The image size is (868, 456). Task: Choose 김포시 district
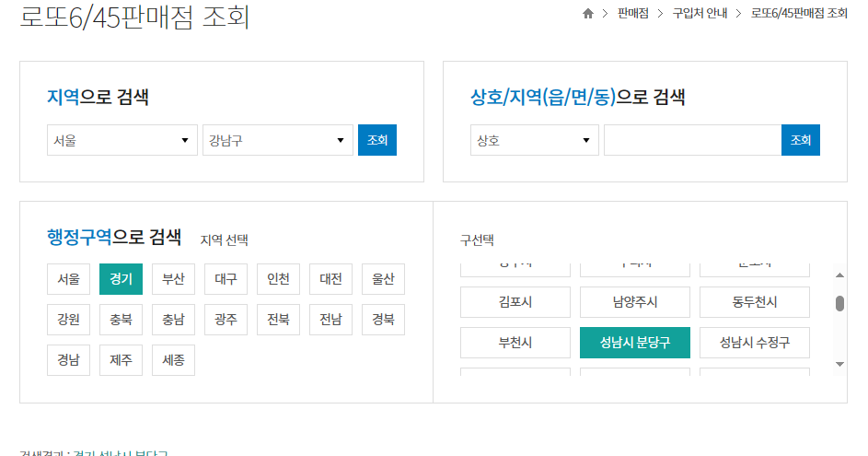click(x=515, y=302)
